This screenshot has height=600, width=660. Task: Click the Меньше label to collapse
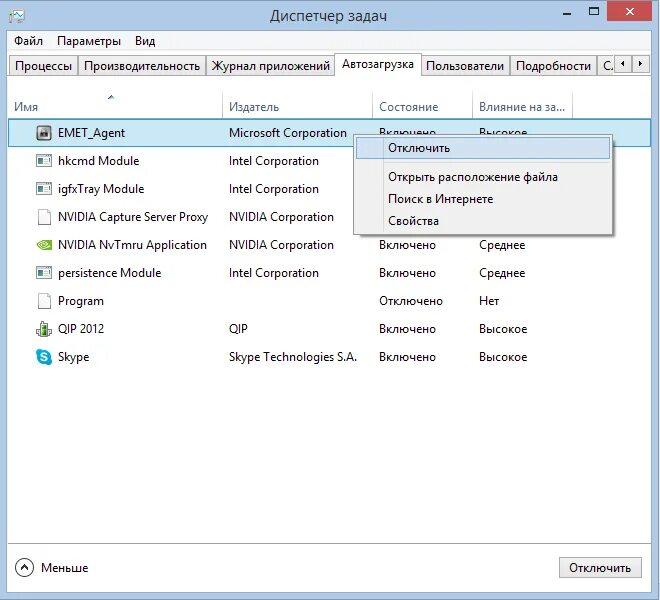[x=64, y=568]
